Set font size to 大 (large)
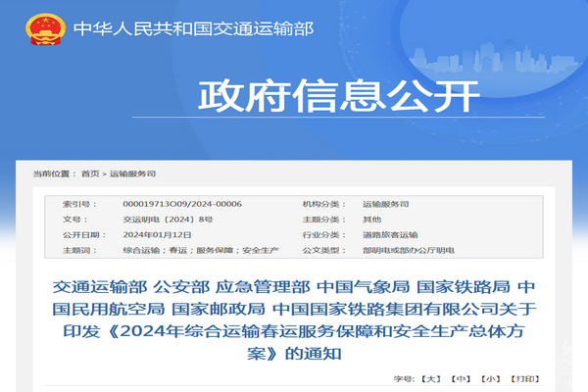588x392 pixels. pyautogui.click(x=432, y=377)
